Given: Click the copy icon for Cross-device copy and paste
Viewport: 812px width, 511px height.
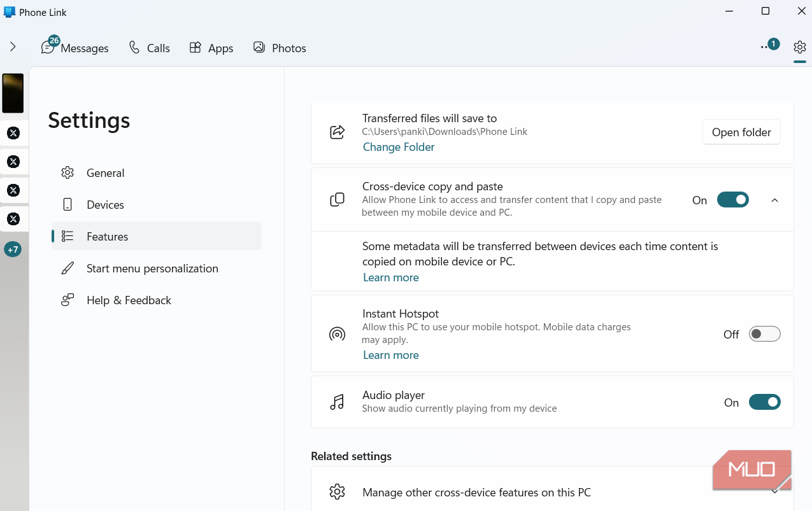Looking at the screenshot, I should (x=337, y=200).
